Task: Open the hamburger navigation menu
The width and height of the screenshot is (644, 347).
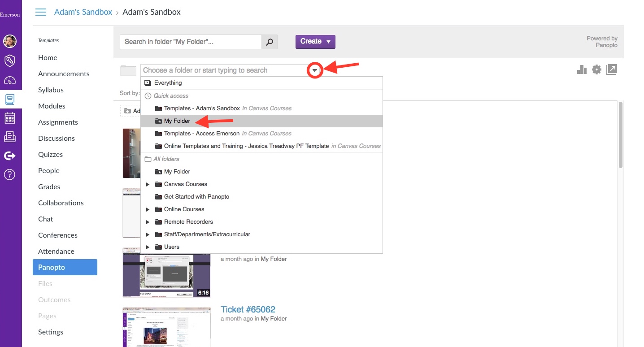Action: (41, 12)
